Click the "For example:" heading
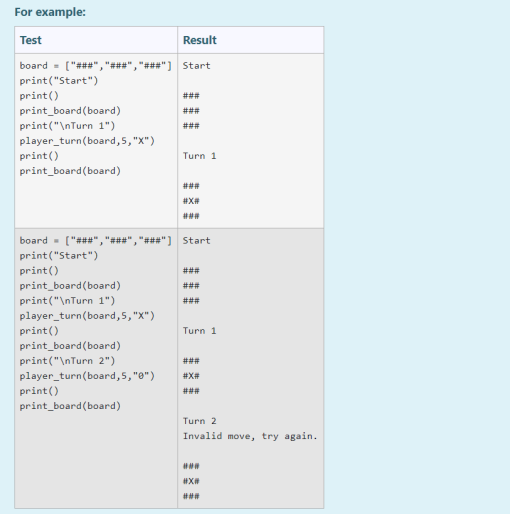The width and height of the screenshot is (510, 514). click(50, 12)
